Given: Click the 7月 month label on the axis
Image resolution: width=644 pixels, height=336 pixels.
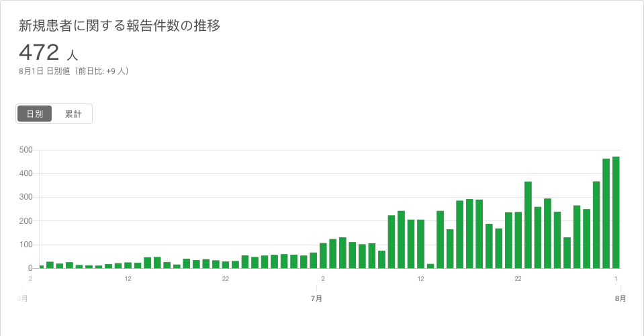Looking at the screenshot, I should [316, 298].
